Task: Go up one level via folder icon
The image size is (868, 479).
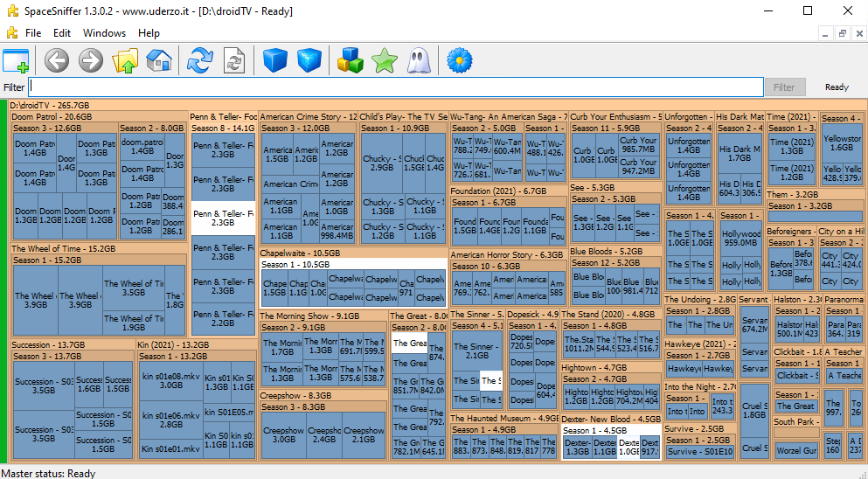Action: (125, 60)
